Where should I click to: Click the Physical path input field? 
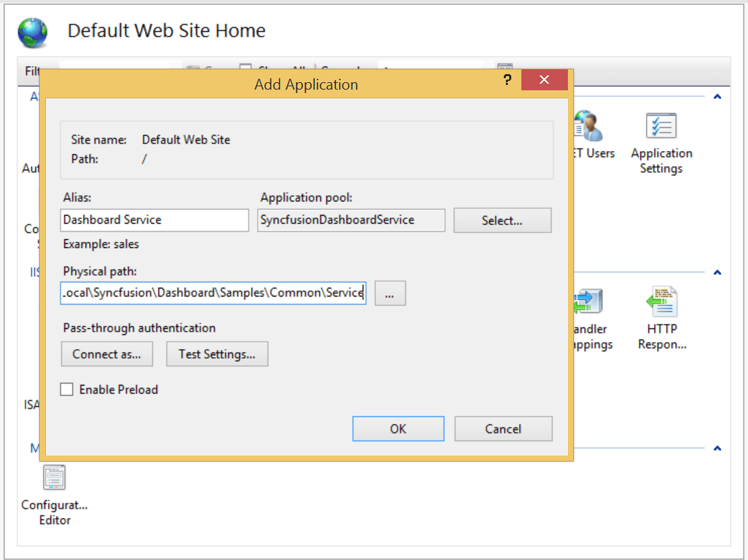click(x=213, y=293)
